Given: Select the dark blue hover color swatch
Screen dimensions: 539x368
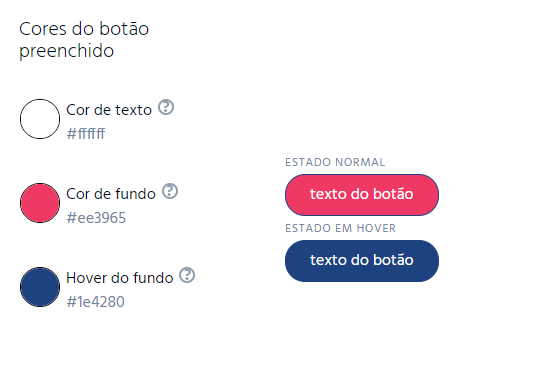Looking at the screenshot, I should [x=40, y=287].
